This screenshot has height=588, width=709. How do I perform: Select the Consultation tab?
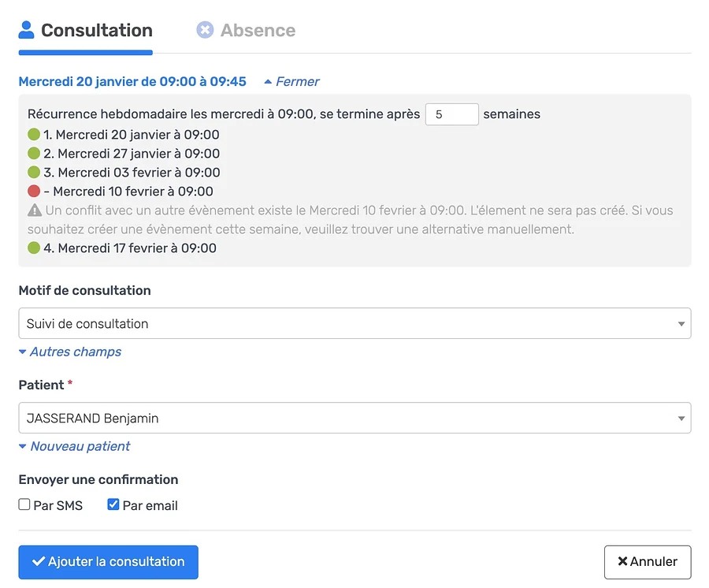pos(85,30)
